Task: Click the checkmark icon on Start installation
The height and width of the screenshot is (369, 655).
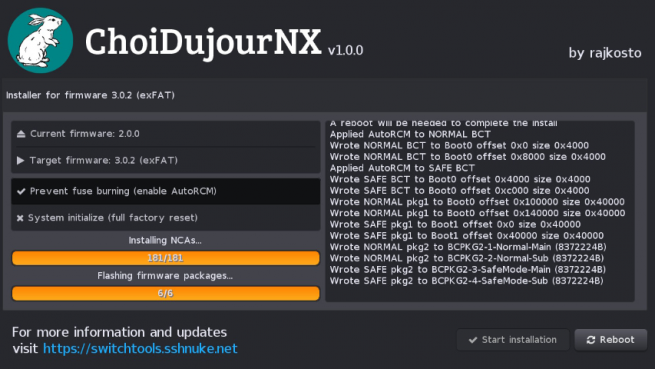Action: pyautogui.click(x=473, y=340)
